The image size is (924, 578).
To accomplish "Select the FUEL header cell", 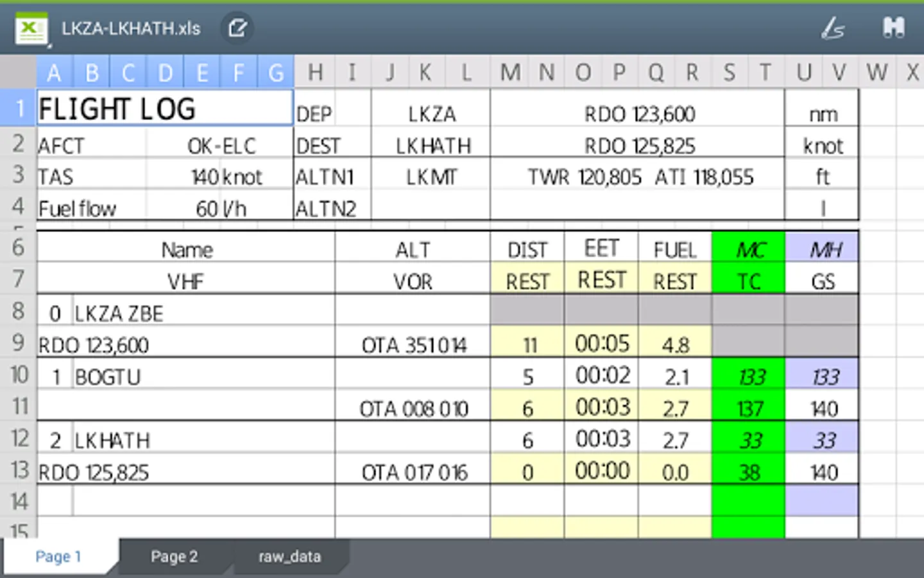I will coord(675,248).
